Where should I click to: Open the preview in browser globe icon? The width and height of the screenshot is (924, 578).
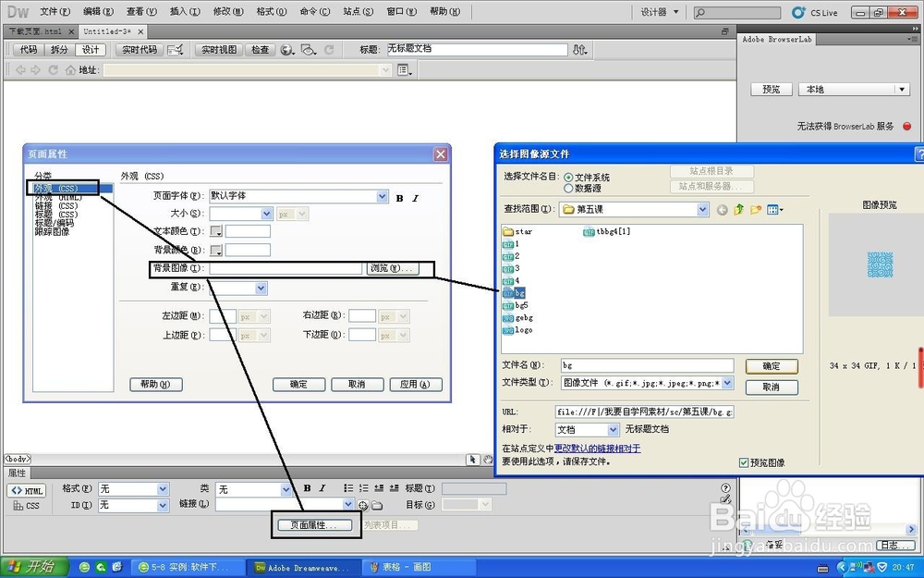tap(287, 50)
